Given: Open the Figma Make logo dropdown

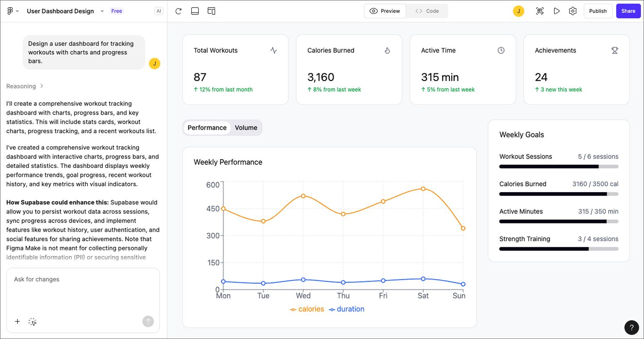Looking at the screenshot, I should pos(12,11).
